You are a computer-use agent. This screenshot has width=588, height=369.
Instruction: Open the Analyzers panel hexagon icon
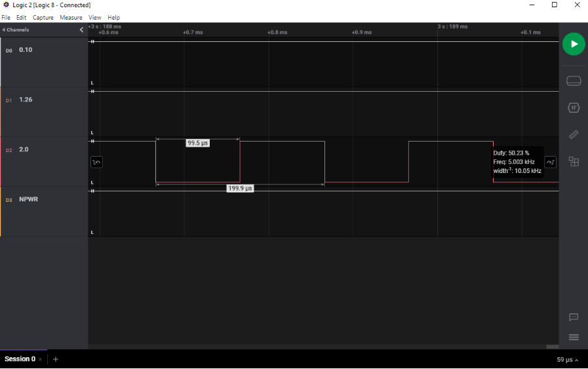click(574, 107)
